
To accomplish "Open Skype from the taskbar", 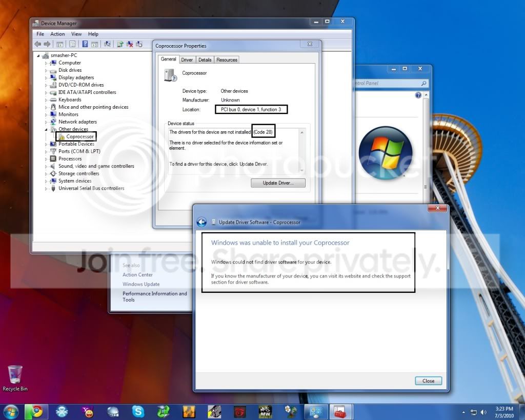I will [138, 412].
